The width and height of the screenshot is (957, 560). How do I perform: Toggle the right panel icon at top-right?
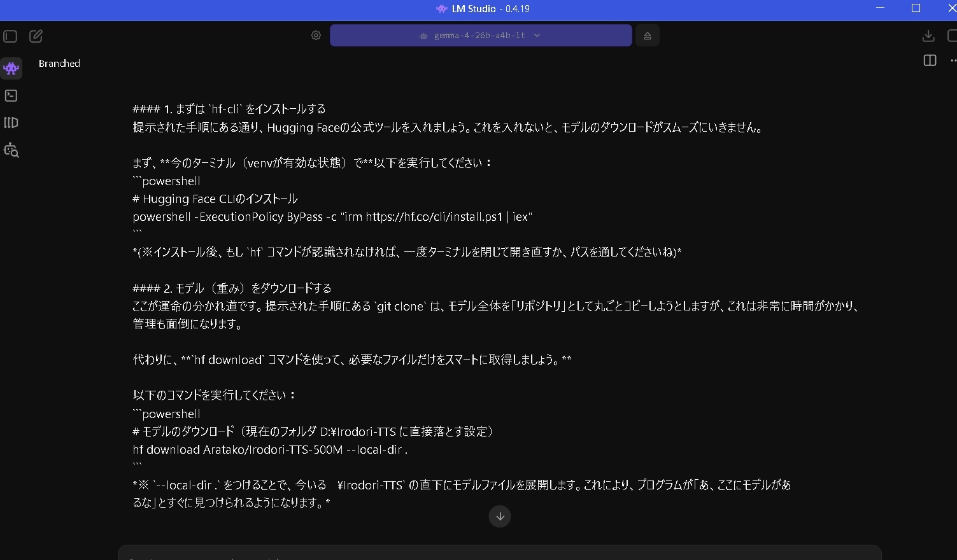tap(953, 36)
